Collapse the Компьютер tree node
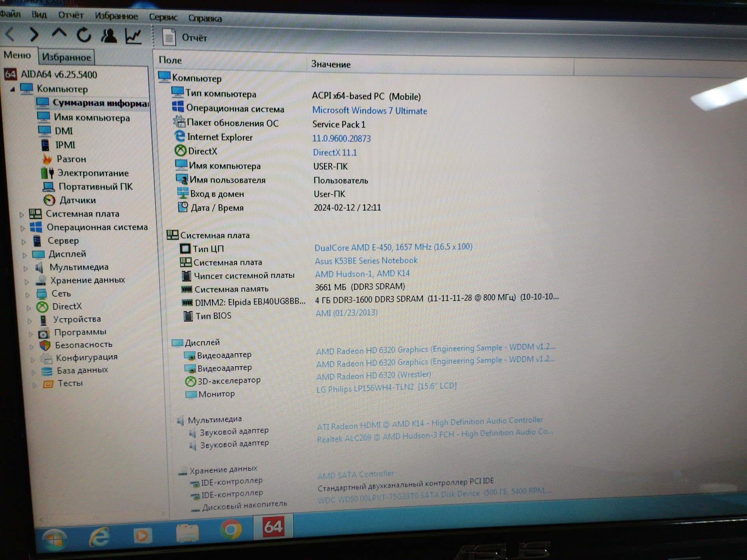Screen dimensions: 747x560 click(x=12, y=89)
